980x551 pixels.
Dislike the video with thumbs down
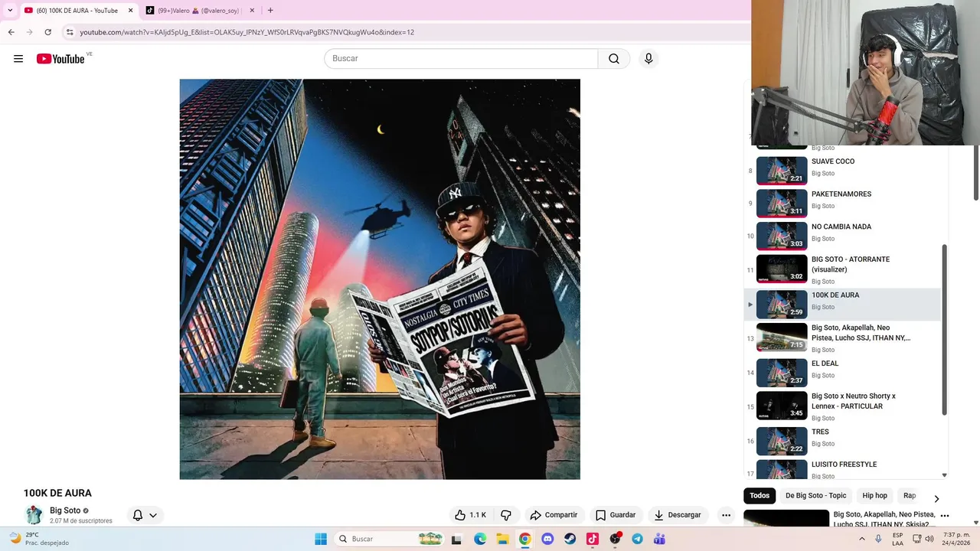tap(505, 515)
